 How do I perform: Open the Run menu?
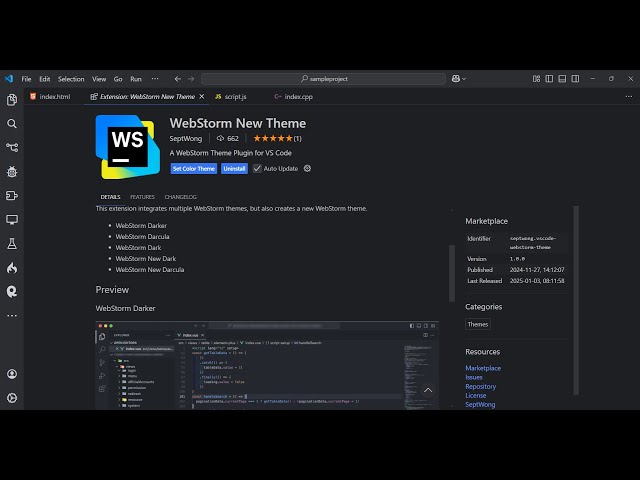pyautogui.click(x=136, y=79)
